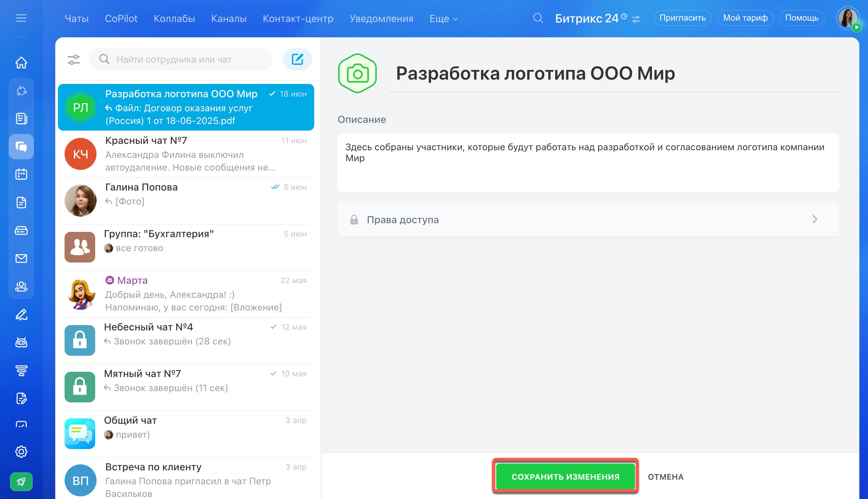Switch to the CoPilot tab
The width and height of the screenshot is (868, 499).
(121, 19)
